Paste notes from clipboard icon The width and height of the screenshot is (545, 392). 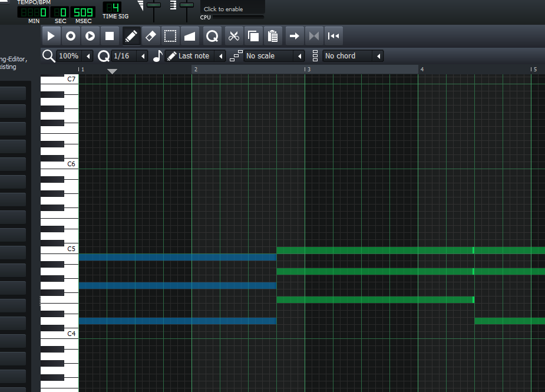pyautogui.click(x=273, y=36)
